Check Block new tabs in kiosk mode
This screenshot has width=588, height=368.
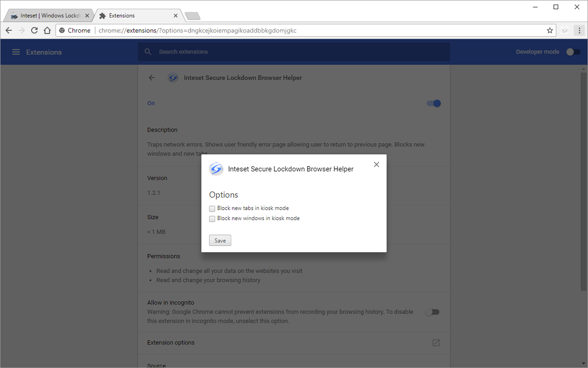tap(212, 209)
